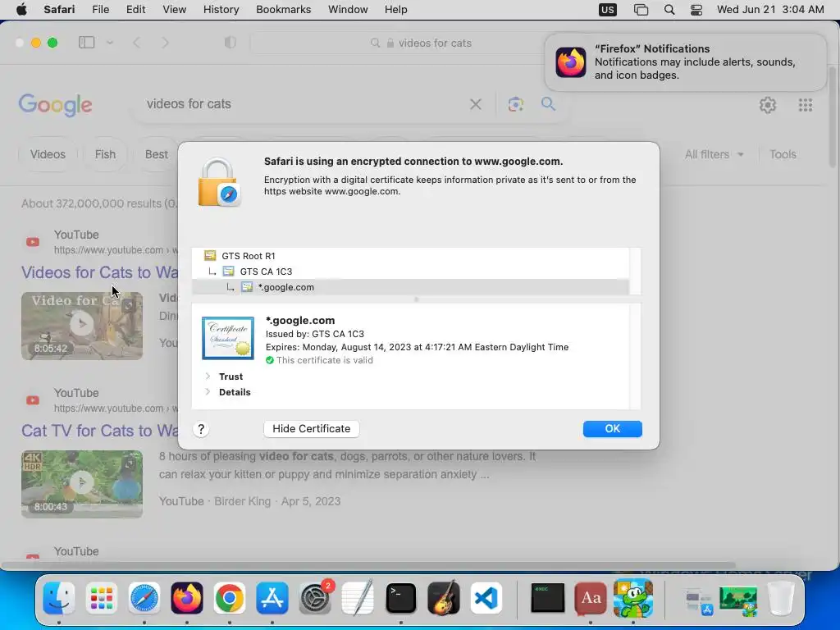Image resolution: width=840 pixels, height=630 pixels.
Task: Expand the Details section
Action: pyautogui.click(x=208, y=391)
